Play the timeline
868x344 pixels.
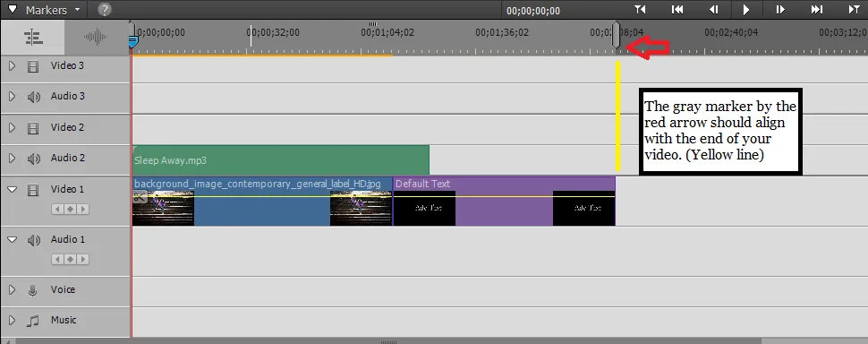[x=745, y=10]
